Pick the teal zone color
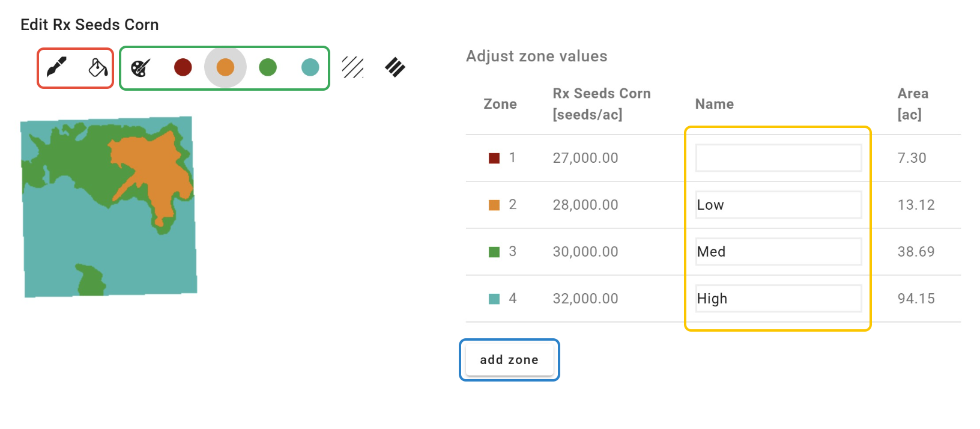Viewport: 980px width, 429px height. pos(310,67)
